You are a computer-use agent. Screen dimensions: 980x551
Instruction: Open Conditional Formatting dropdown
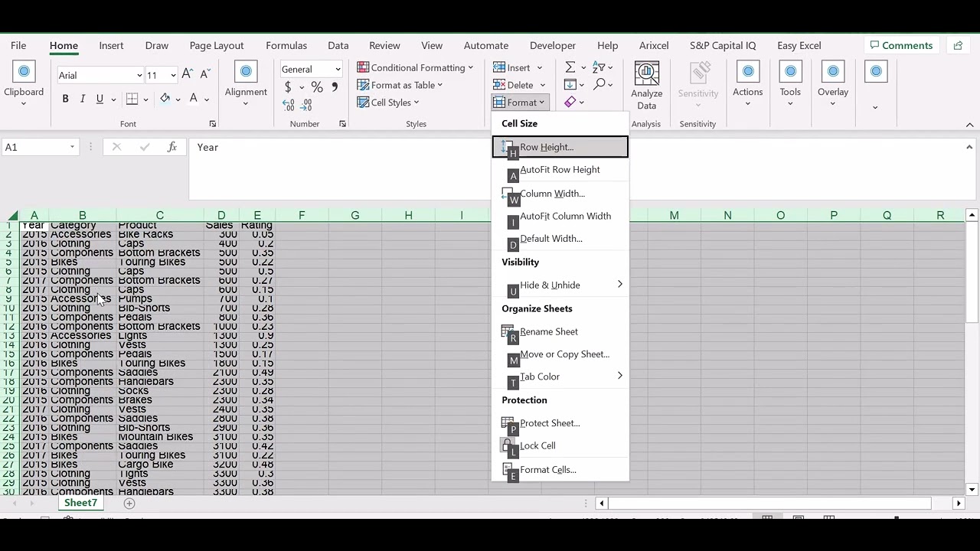(415, 67)
